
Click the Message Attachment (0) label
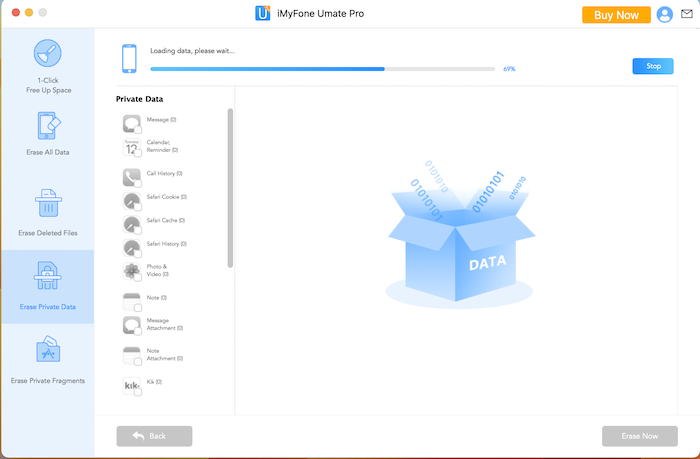tap(165, 324)
